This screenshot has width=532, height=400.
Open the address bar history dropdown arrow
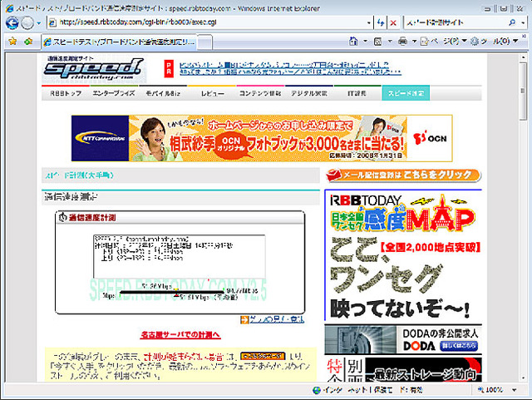369,22
